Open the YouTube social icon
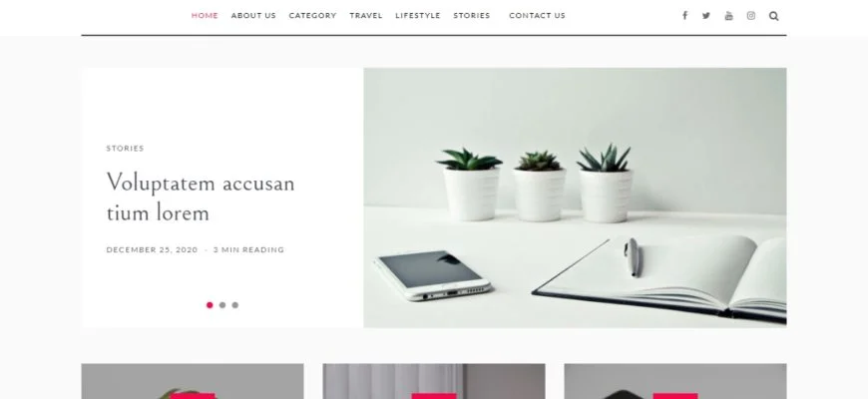Screen dimensions: 868x399 coord(728,16)
